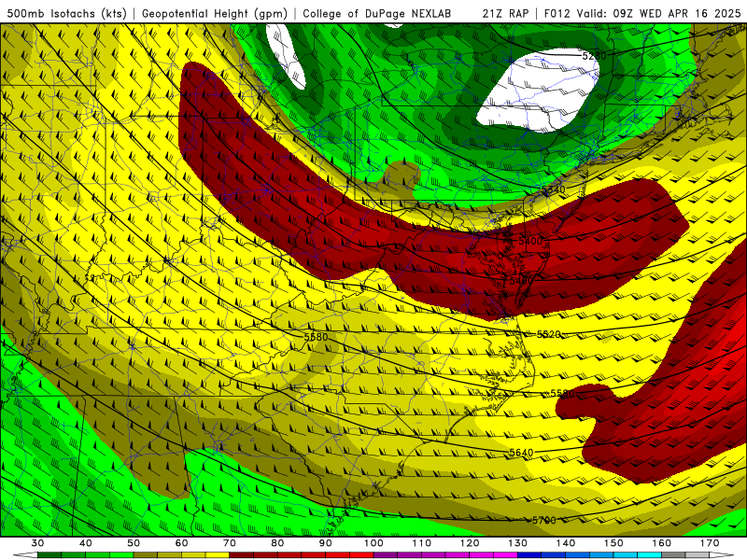Click the 5520 height contour label
747x560 pixels.
(549, 335)
